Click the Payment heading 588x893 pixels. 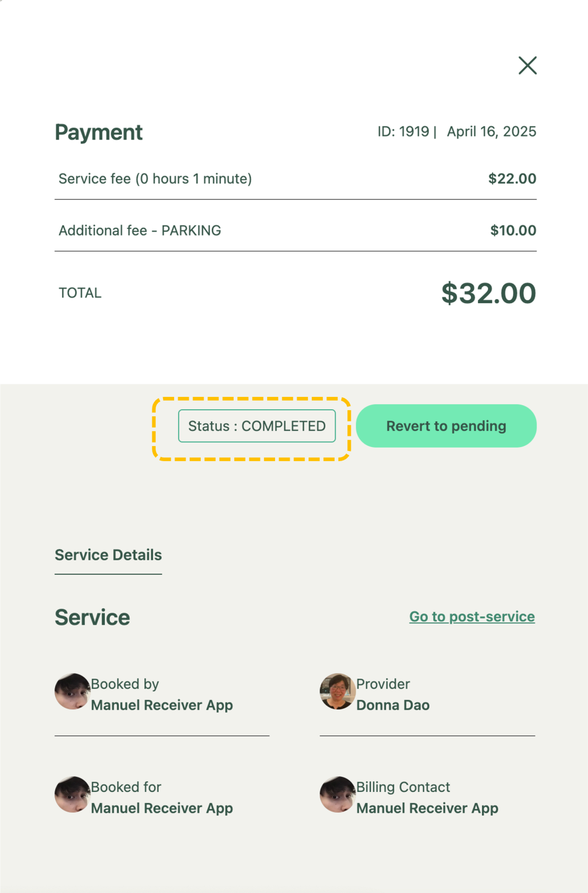coord(99,132)
